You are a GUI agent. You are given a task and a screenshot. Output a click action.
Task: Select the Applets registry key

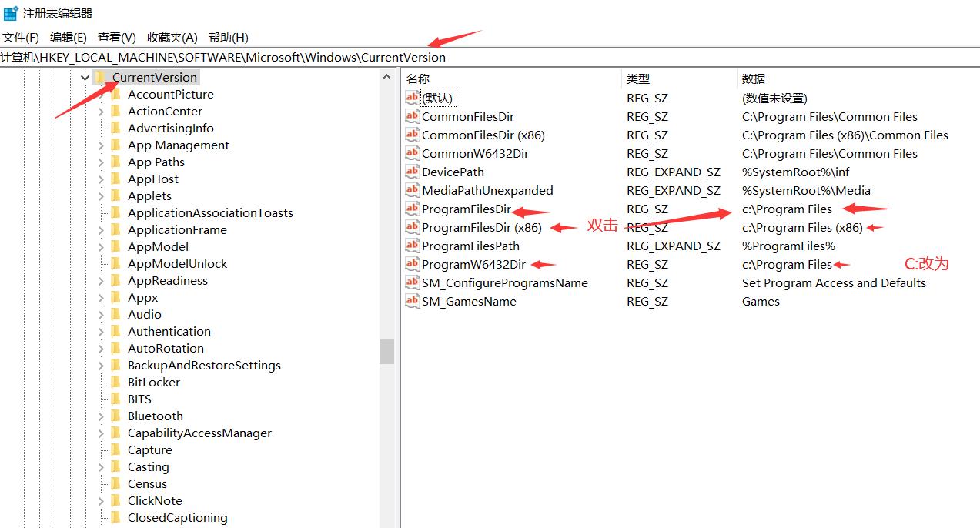(x=149, y=195)
